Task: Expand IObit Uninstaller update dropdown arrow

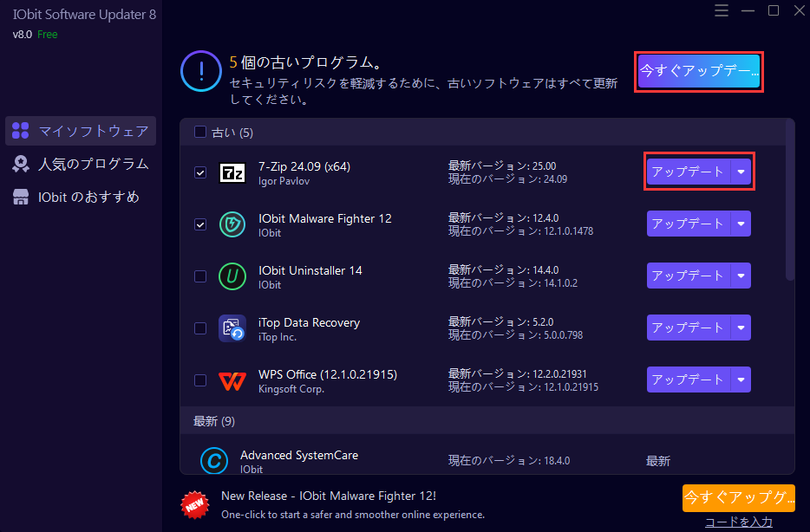Action: point(741,276)
